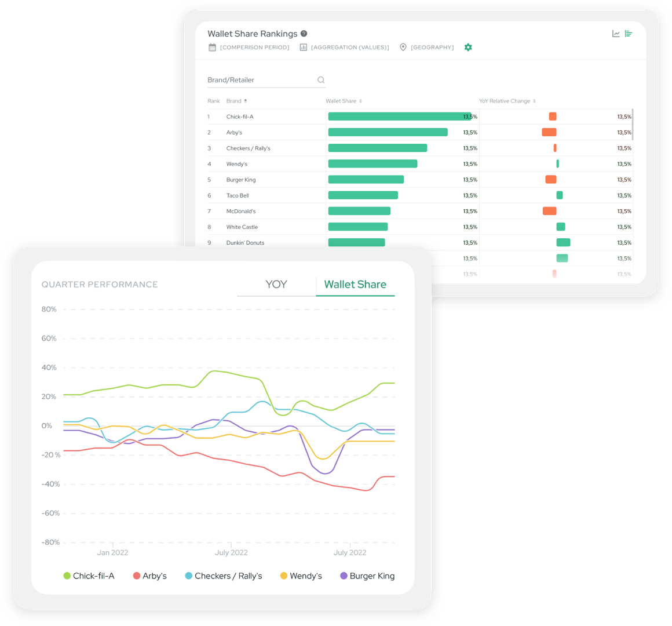
Task: Click the Chick-fil-A row in rankings
Action: coord(420,117)
